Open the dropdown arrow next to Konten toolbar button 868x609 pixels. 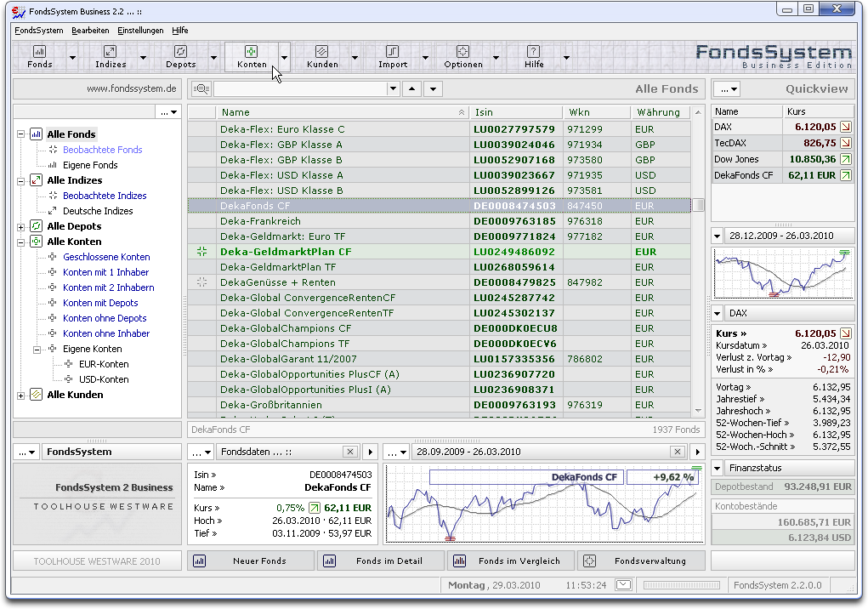284,57
